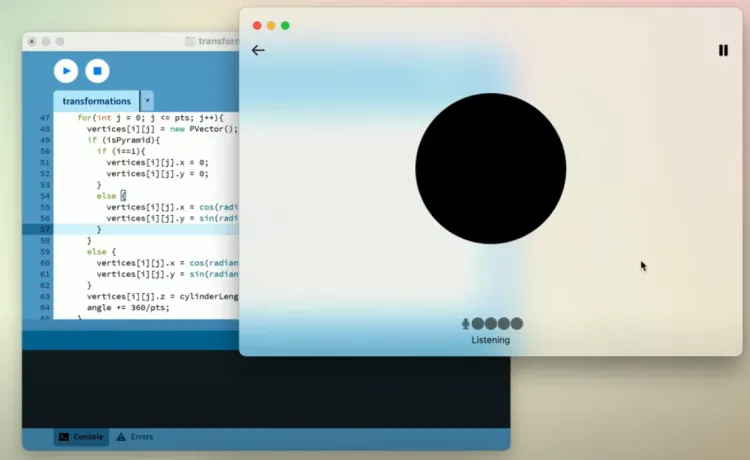
Task: Select the transformations sketch tab
Action: (x=96, y=101)
